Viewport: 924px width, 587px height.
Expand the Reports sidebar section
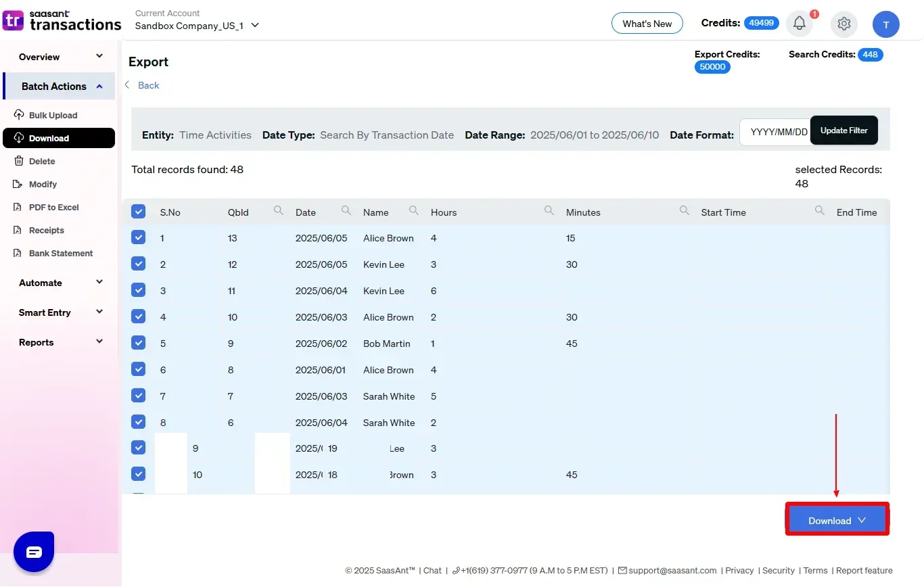tap(60, 342)
